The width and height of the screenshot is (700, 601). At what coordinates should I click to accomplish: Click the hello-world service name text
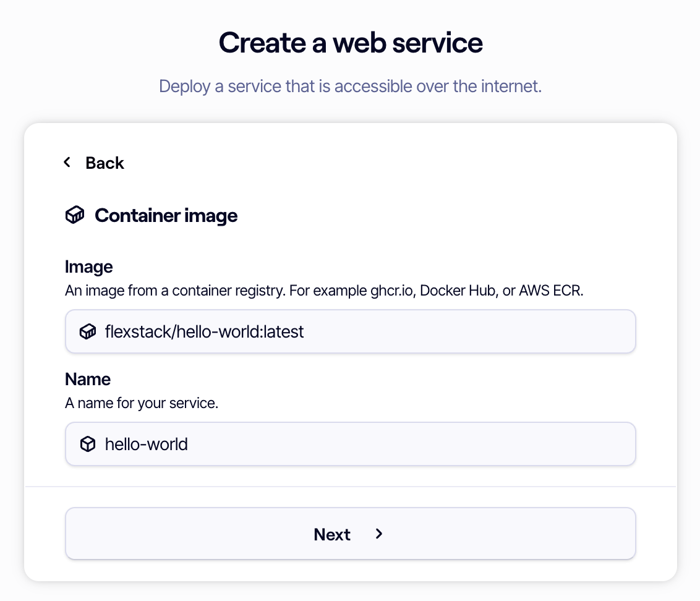click(x=146, y=444)
